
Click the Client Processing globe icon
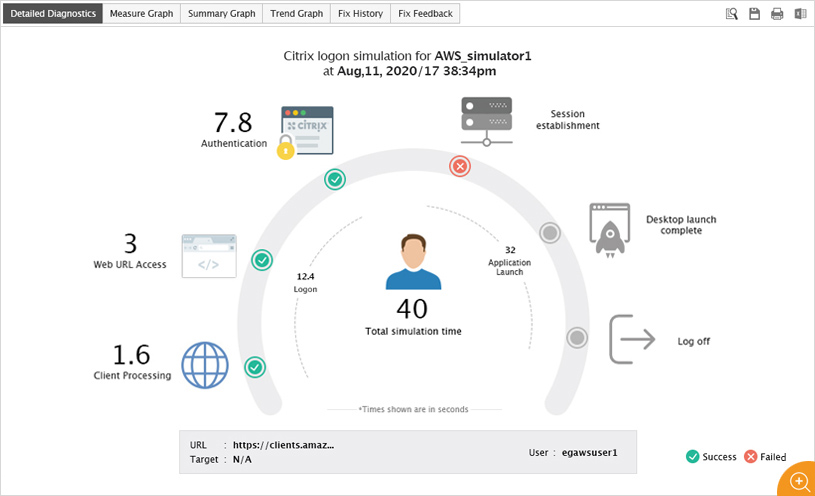pyautogui.click(x=205, y=365)
